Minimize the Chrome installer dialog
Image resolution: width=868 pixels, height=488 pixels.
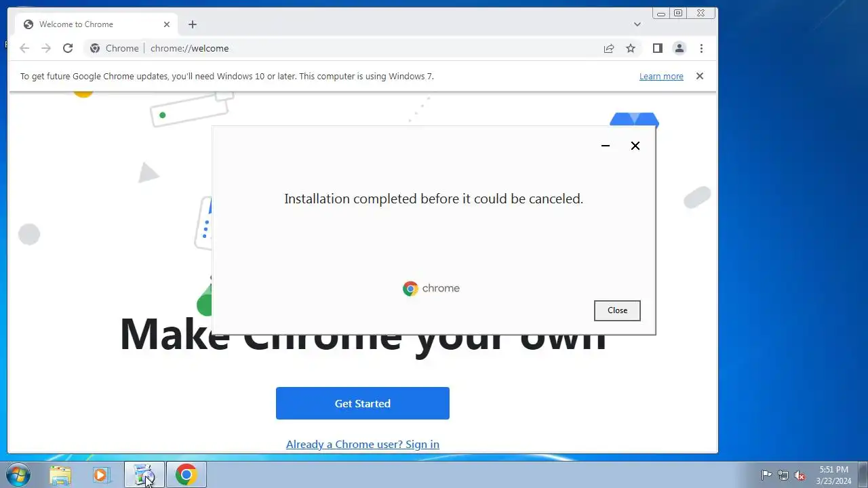pyautogui.click(x=606, y=146)
